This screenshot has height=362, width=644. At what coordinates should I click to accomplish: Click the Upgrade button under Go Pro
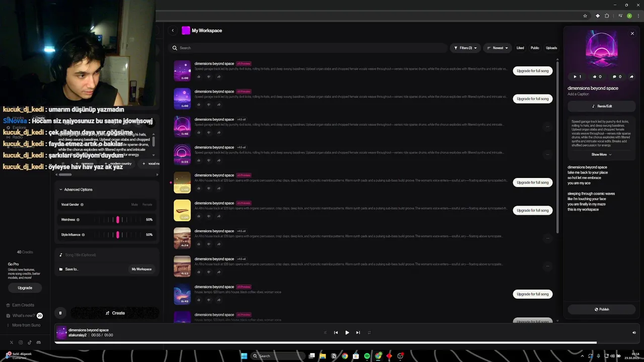[25, 288]
